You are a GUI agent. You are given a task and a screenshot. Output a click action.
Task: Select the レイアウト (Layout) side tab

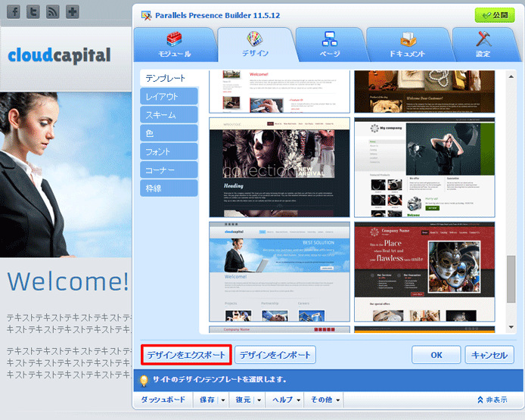pyautogui.click(x=169, y=97)
